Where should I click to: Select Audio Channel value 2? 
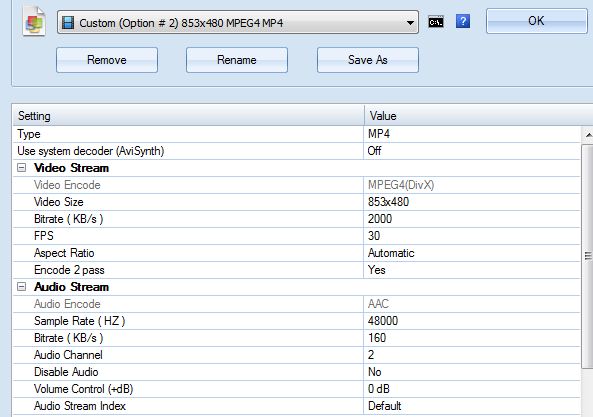coord(371,355)
